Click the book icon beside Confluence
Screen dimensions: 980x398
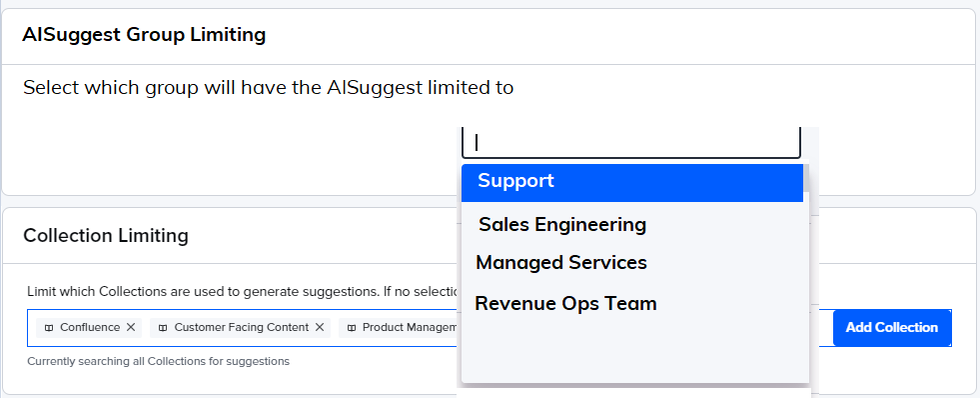click(x=49, y=328)
